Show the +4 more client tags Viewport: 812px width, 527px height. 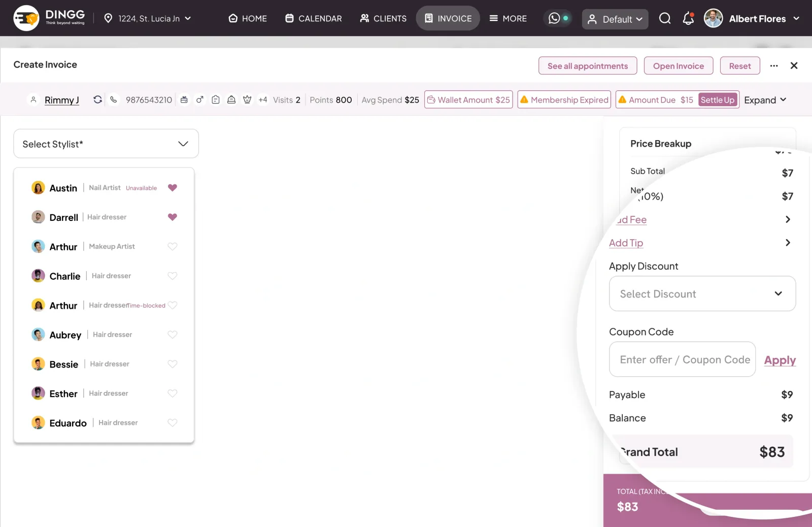tap(262, 100)
